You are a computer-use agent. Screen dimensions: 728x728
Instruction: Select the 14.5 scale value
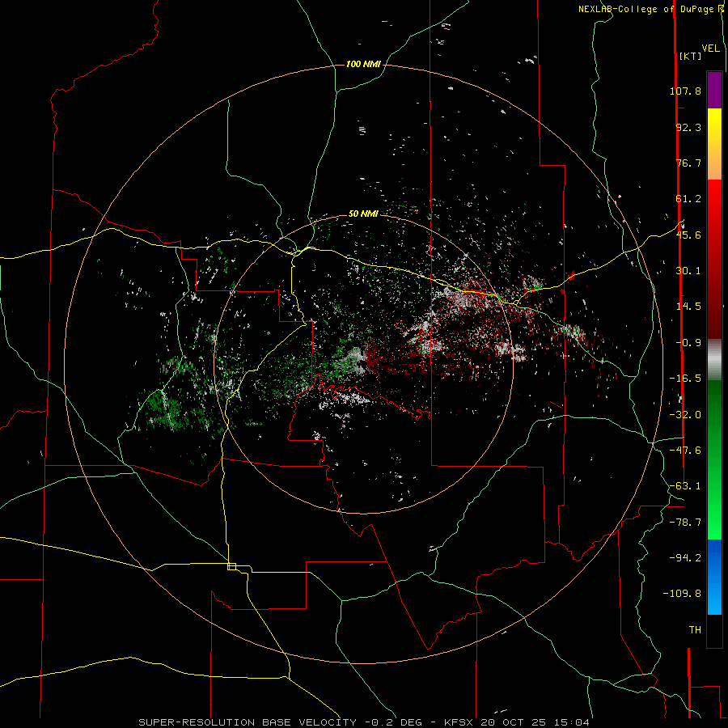click(688, 307)
